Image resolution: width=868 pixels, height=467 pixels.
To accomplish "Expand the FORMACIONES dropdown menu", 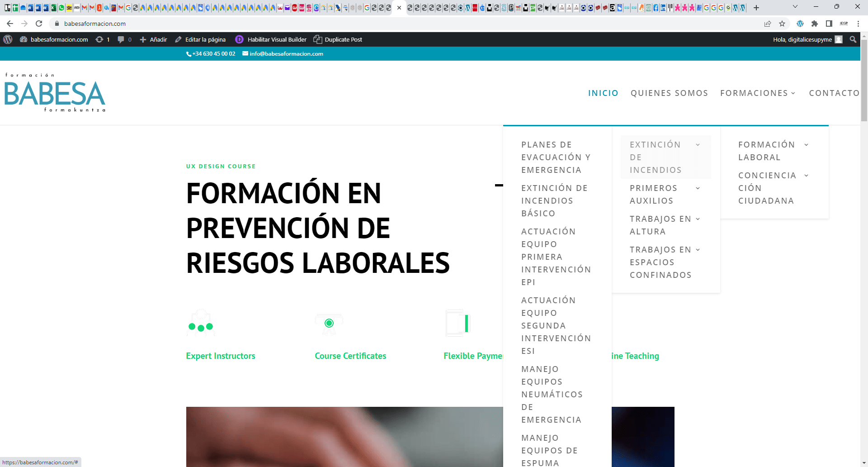I will (x=758, y=93).
